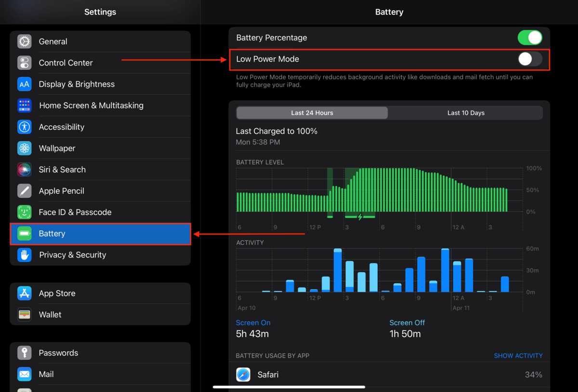The image size is (578, 392).
Task: Select the Last 24 Hours tab
Action: [312, 113]
